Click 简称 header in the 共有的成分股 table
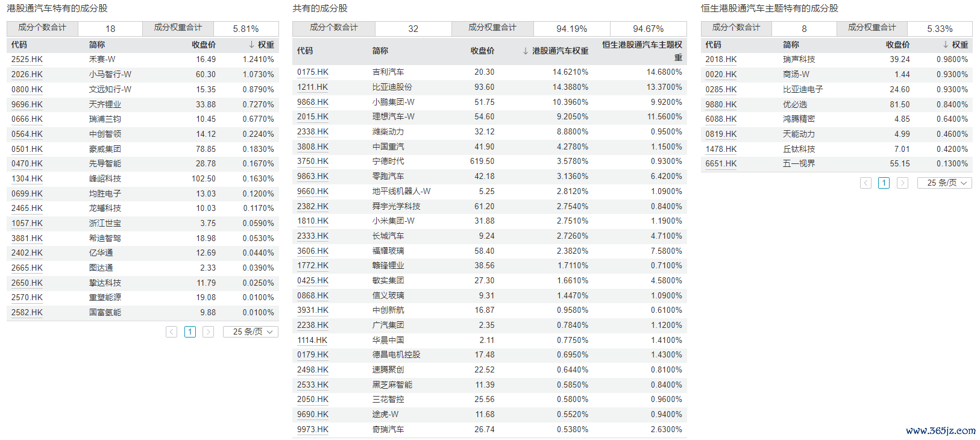 coord(380,51)
